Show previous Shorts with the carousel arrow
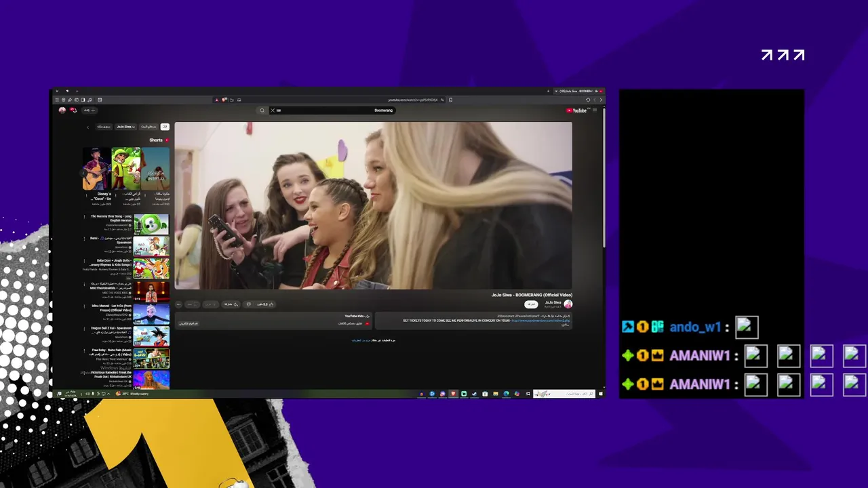The height and width of the screenshot is (488, 868). tap(84, 173)
